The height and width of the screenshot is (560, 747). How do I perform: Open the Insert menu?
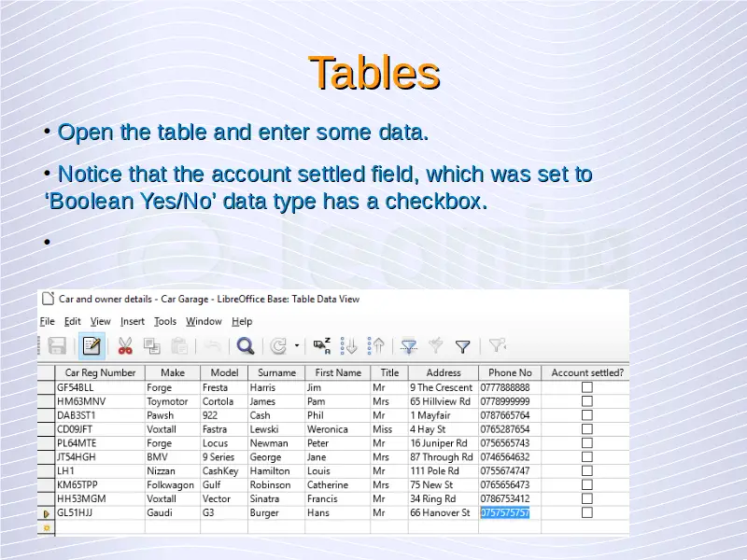133,321
